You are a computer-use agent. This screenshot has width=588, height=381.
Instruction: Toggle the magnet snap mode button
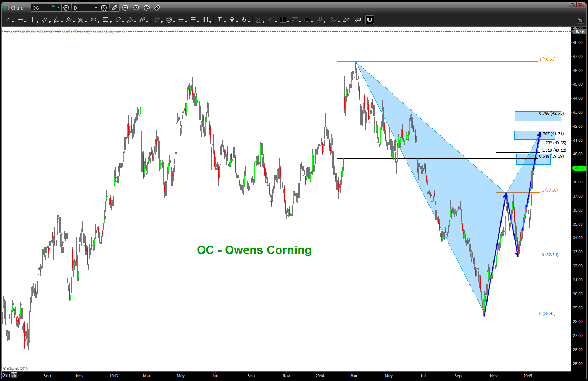click(x=370, y=20)
